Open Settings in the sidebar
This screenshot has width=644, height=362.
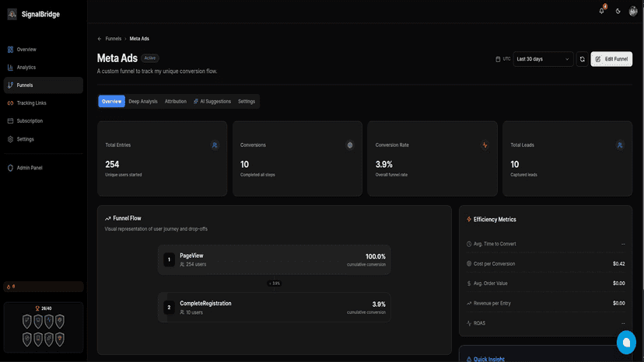point(43,139)
